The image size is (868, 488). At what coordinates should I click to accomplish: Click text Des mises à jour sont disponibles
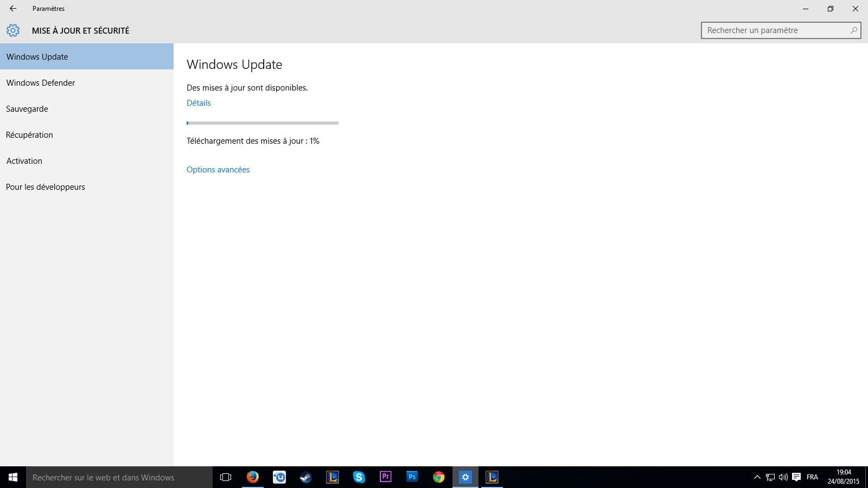coord(247,88)
